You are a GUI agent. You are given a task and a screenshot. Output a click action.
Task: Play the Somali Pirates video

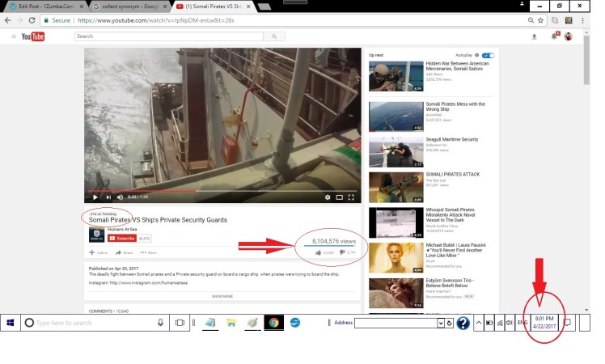click(x=95, y=197)
